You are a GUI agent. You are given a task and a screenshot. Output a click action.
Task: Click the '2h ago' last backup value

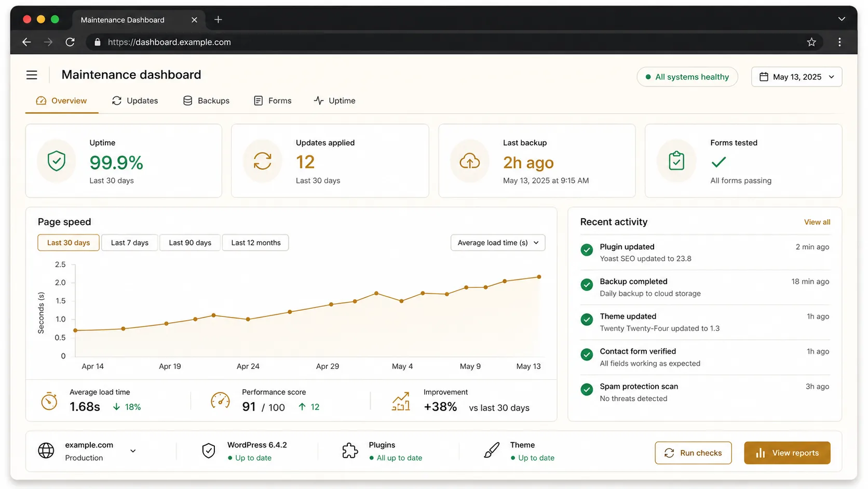(x=528, y=163)
